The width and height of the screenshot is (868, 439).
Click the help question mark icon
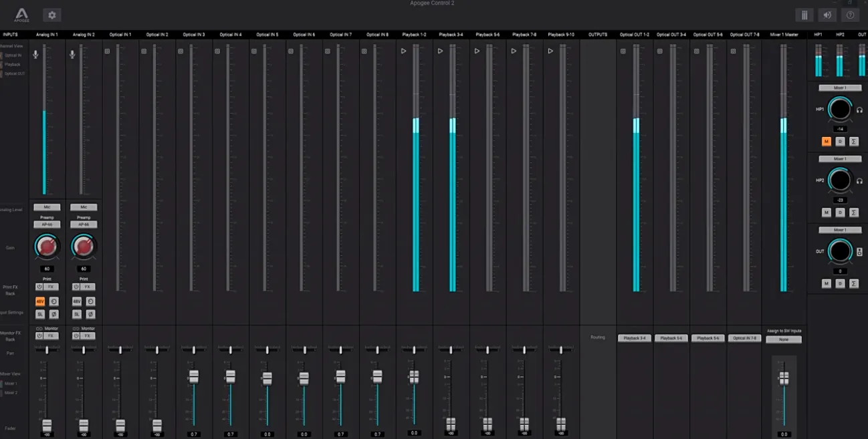[x=850, y=15]
